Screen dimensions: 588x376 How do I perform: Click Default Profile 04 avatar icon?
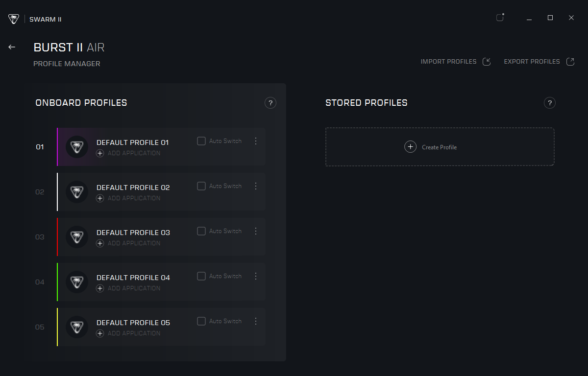point(77,282)
